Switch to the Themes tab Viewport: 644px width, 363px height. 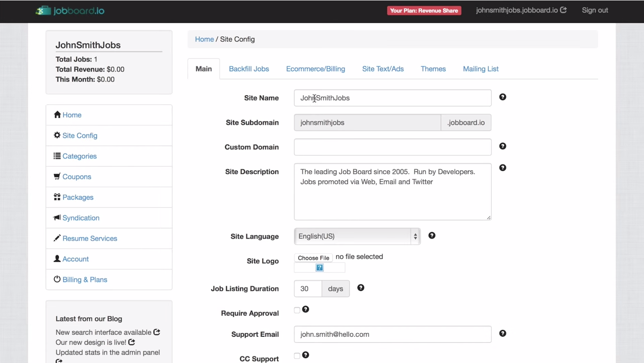(x=433, y=68)
